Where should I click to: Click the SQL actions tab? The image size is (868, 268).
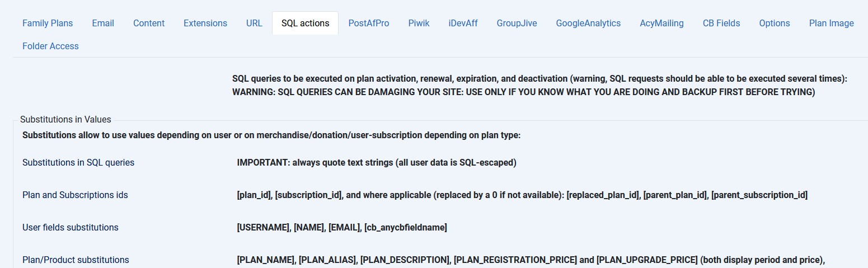coord(306,23)
